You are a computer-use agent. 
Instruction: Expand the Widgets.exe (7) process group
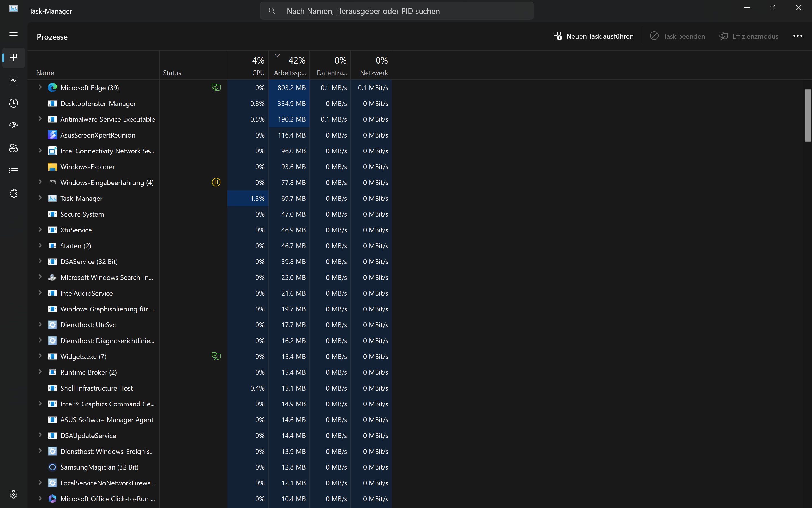tap(40, 356)
